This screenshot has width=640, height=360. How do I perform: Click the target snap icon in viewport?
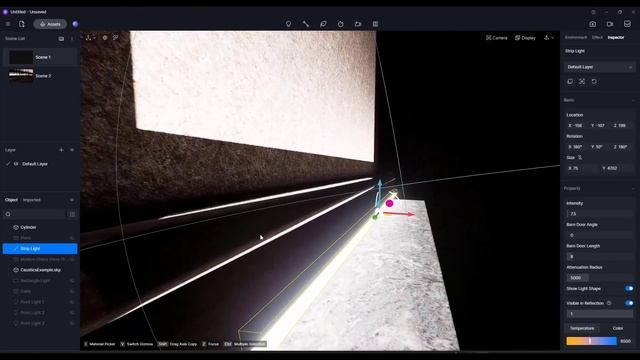pyautogui.click(x=105, y=38)
